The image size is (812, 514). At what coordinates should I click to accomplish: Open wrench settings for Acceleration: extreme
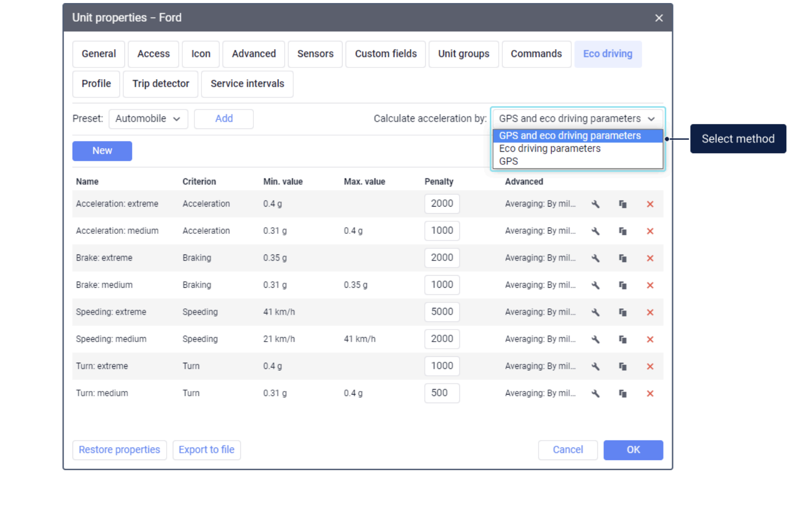595,204
